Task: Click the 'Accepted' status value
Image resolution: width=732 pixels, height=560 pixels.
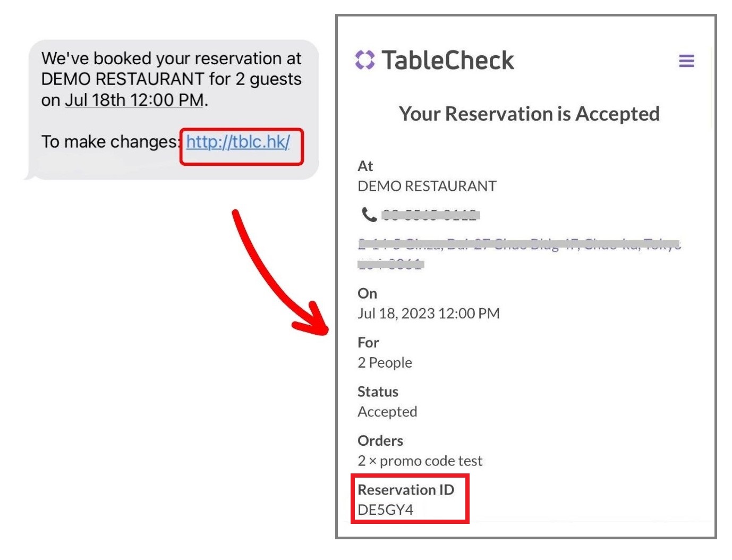Action: (387, 412)
